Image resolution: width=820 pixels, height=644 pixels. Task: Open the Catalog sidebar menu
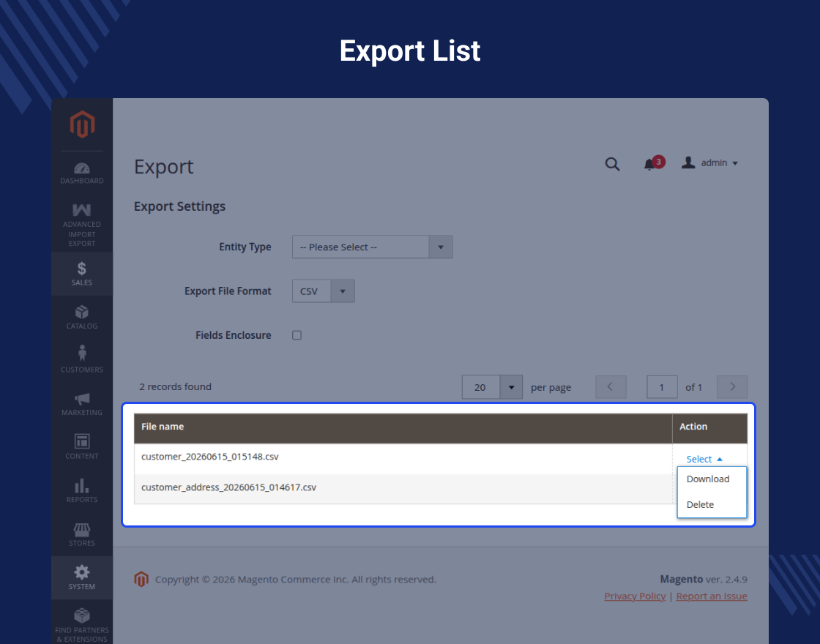82,318
